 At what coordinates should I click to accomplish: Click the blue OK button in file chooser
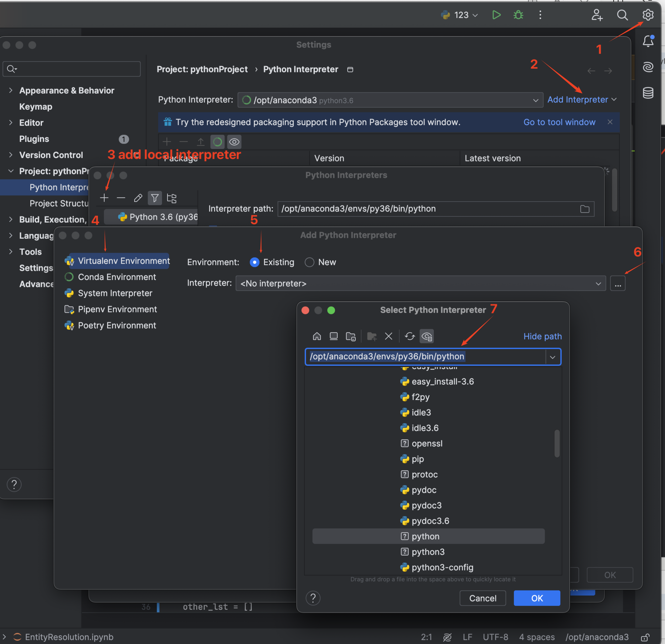[537, 598]
